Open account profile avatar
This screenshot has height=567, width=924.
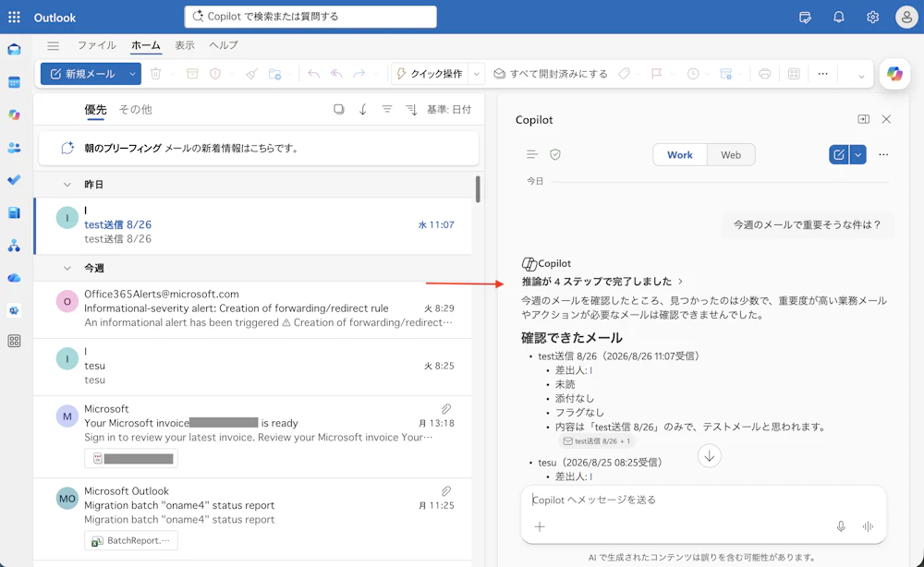[906, 17]
